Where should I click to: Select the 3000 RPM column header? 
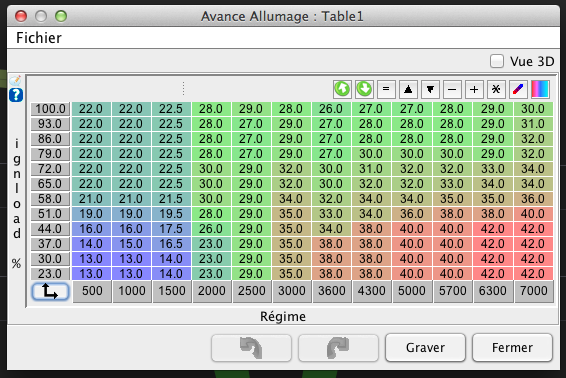292,291
